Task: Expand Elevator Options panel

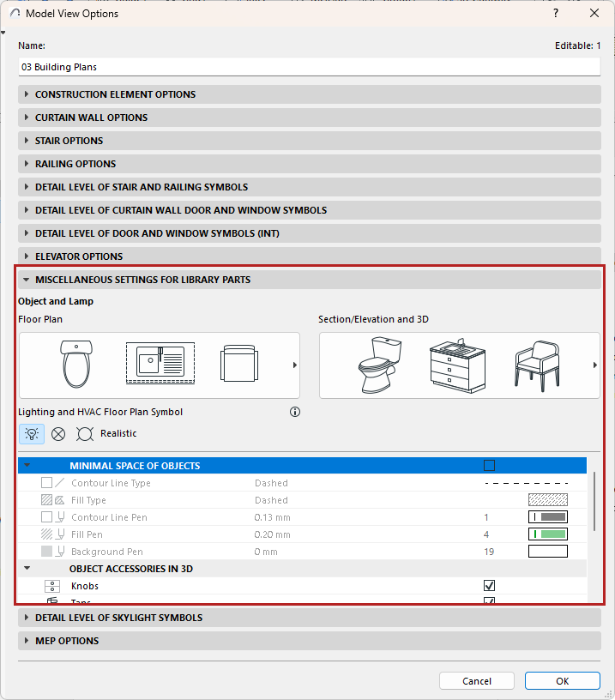Action: click(x=310, y=256)
